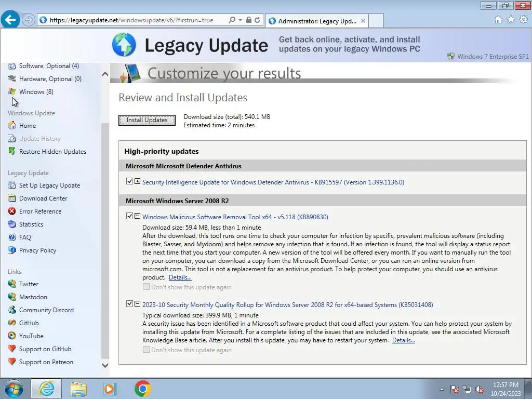Screen dimensions: 532x399
Task: Select the Administrator: Legacy Update tab
Action: coord(317,21)
